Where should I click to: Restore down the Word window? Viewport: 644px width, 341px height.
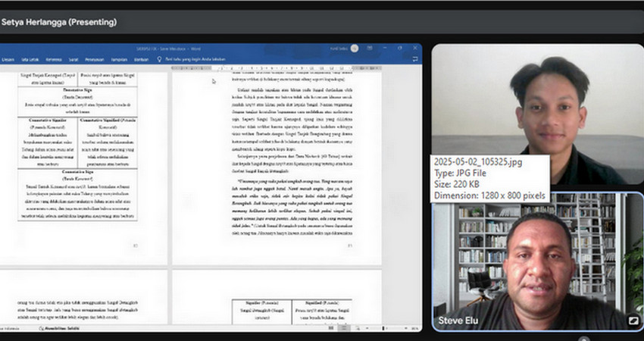(399, 48)
